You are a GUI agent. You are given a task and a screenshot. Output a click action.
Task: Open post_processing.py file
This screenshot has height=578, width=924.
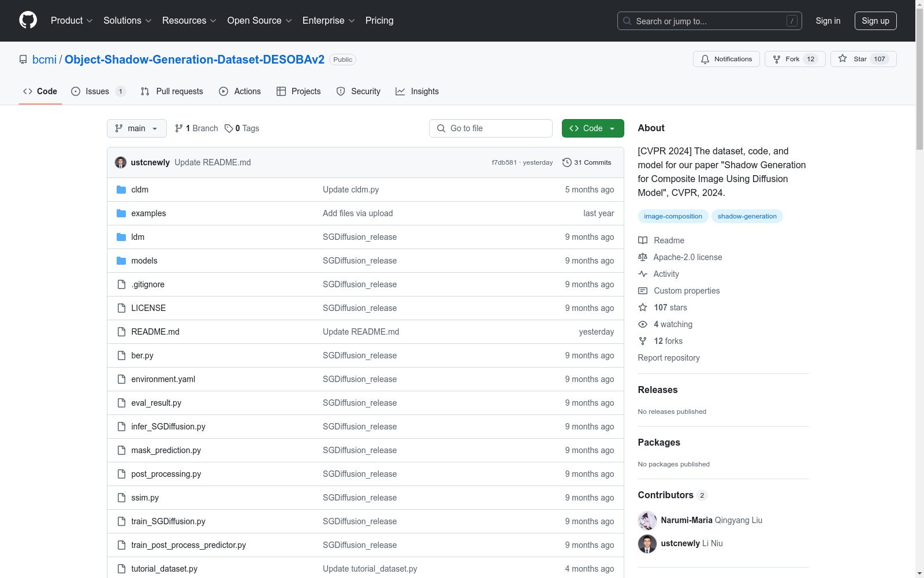tap(166, 474)
